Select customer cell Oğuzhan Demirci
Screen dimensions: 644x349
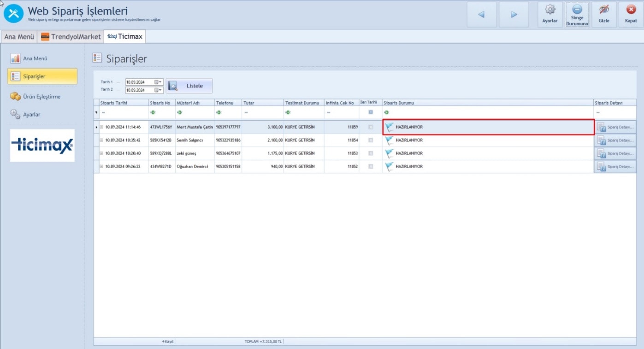click(x=195, y=166)
